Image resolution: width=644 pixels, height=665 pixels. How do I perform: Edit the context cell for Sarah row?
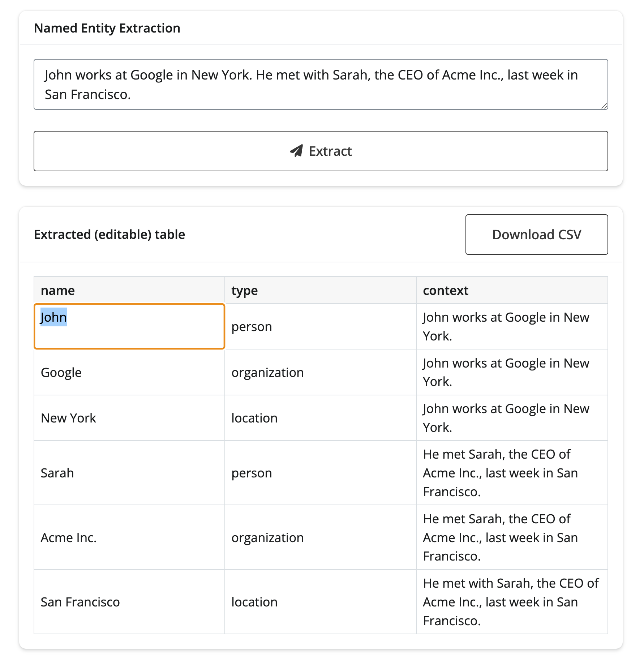(512, 473)
